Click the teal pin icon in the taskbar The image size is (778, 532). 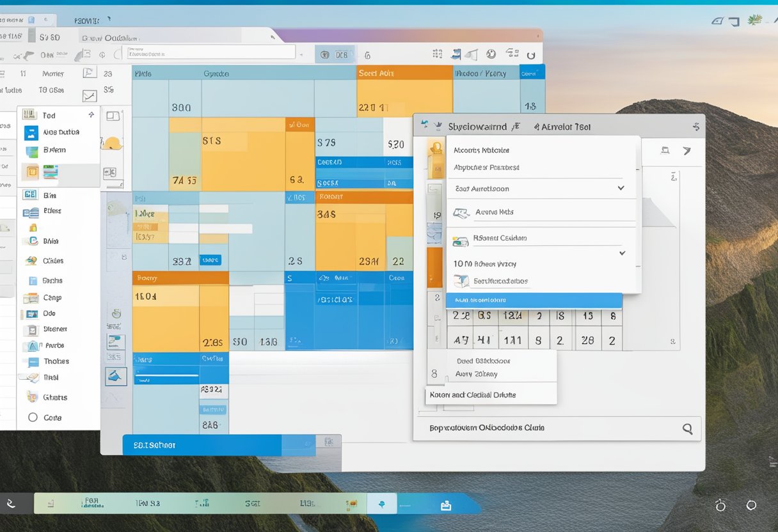[381, 505]
